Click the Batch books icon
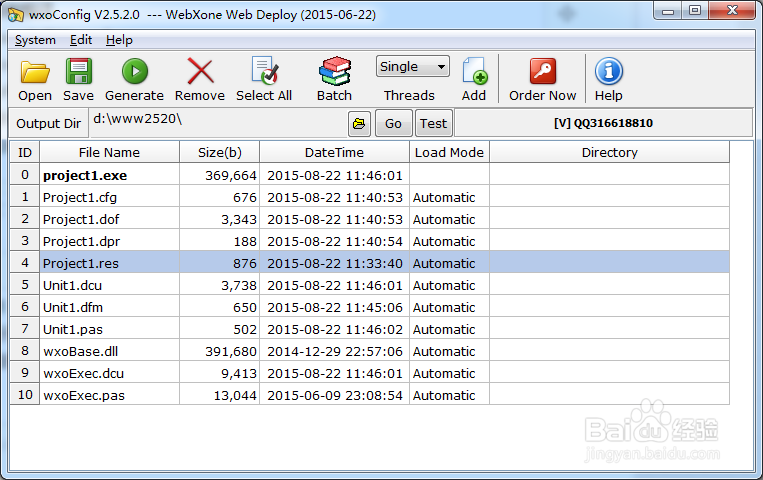This screenshot has width=763, height=480. pos(335,71)
